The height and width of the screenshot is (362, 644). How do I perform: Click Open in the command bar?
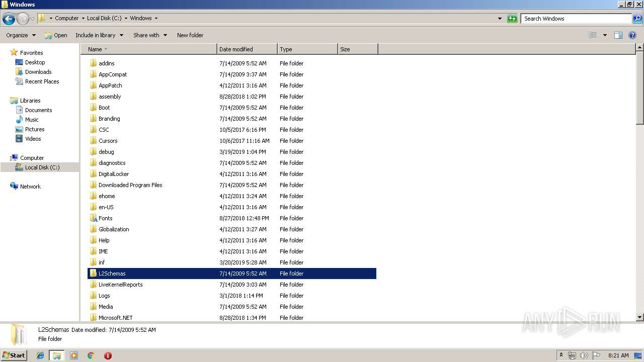pyautogui.click(x=56, y=35)
